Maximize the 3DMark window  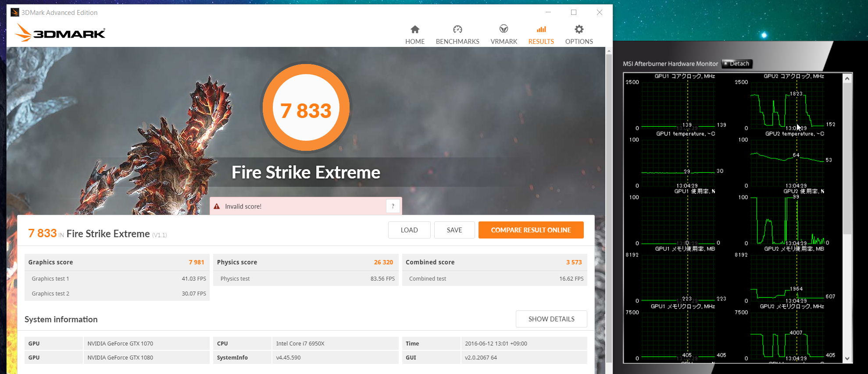(x=573, y=12)
